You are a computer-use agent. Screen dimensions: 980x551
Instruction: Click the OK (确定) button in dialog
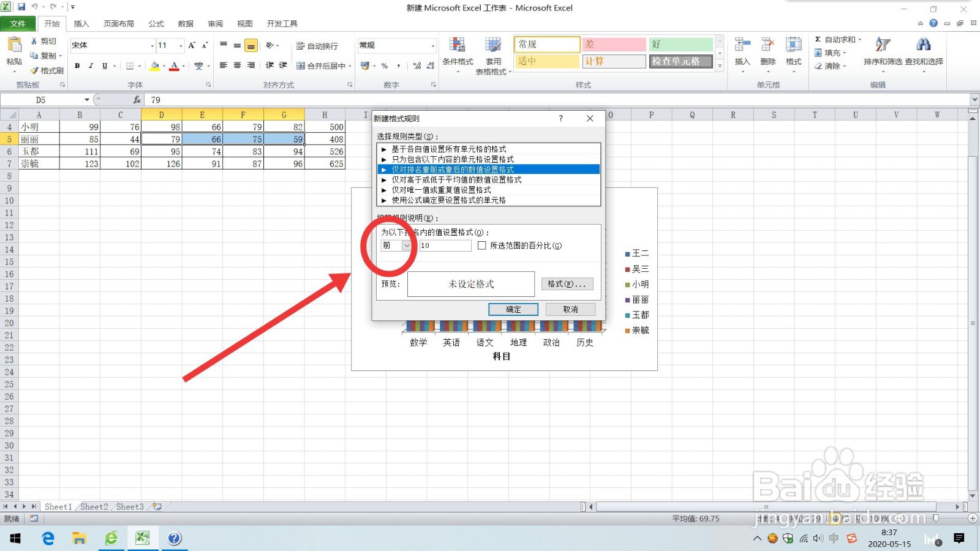pos(513,310)
